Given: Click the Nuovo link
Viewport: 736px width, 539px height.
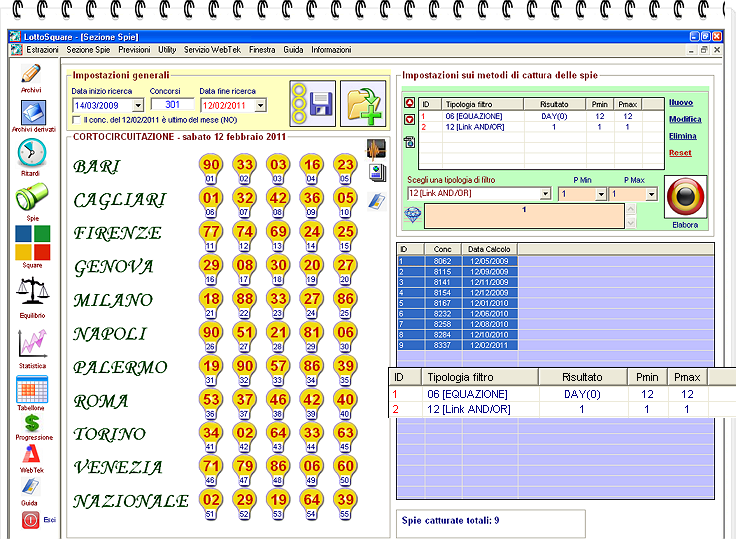Looking at the screenshot, I should [x=681, y=102].
